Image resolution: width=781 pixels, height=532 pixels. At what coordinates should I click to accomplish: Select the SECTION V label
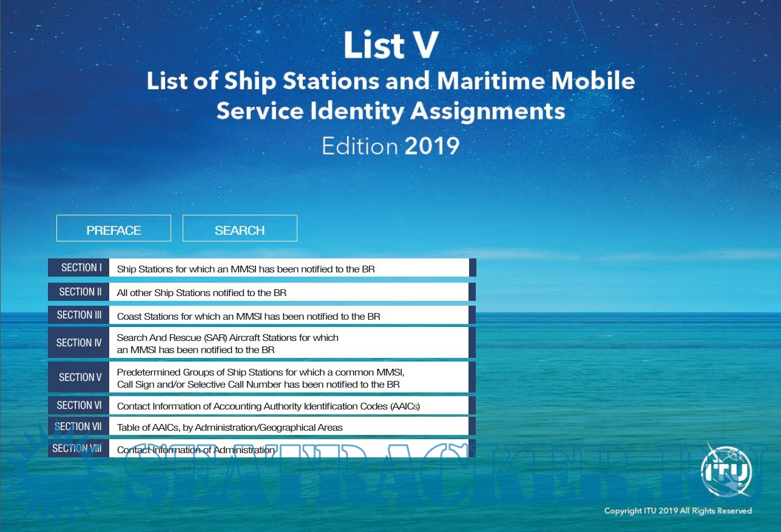pyautogui.click(x=78, y=377)
